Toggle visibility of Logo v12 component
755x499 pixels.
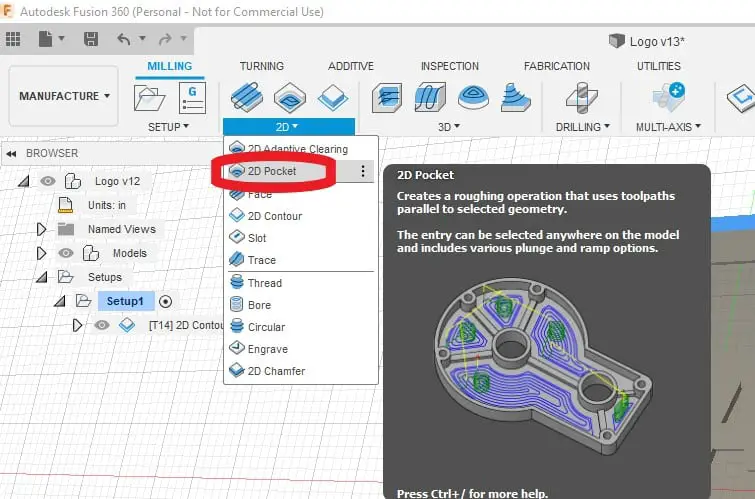tap(47, 181)
